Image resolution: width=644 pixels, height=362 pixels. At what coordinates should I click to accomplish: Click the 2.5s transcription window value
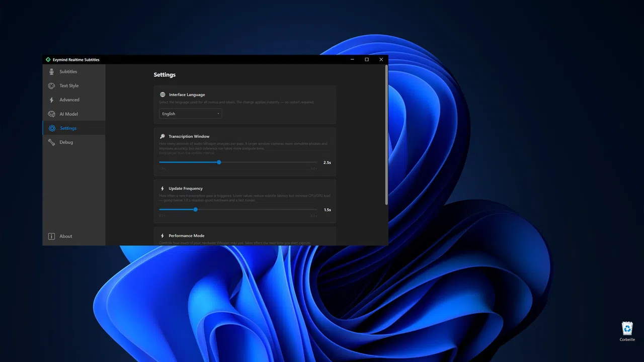click(x=327, y=162)
